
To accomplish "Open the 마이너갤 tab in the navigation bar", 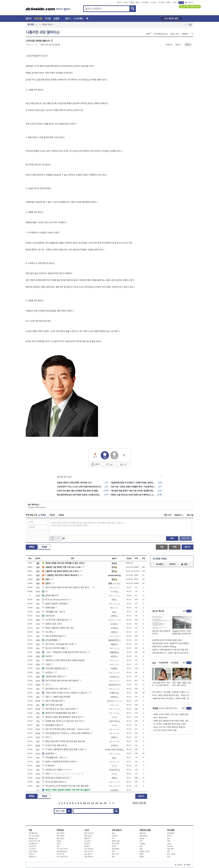I will tap(38, 19).
